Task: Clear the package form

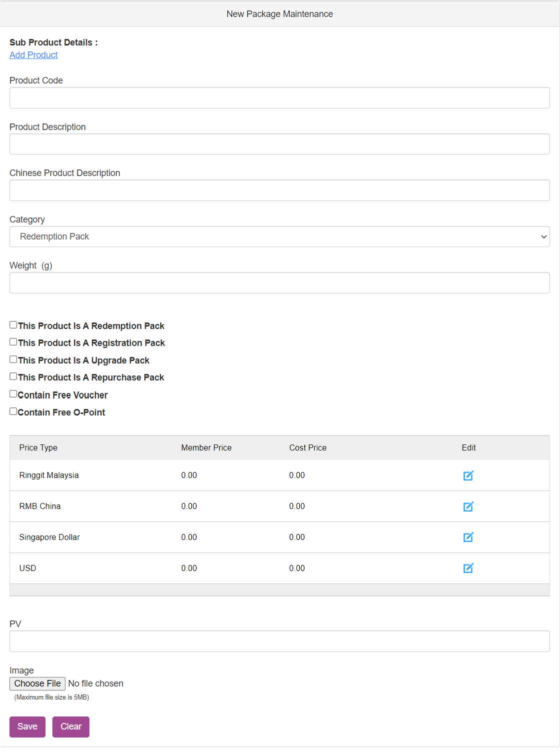Action: coord(71,727)
